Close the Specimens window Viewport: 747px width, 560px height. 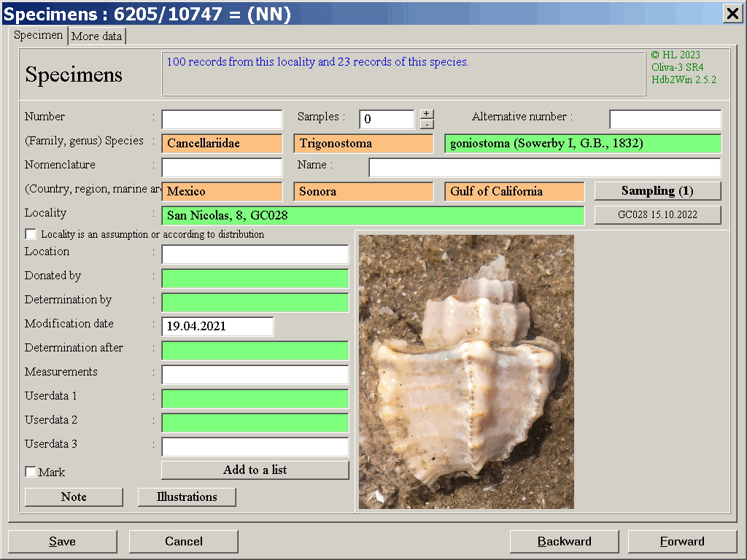point(732,13)
